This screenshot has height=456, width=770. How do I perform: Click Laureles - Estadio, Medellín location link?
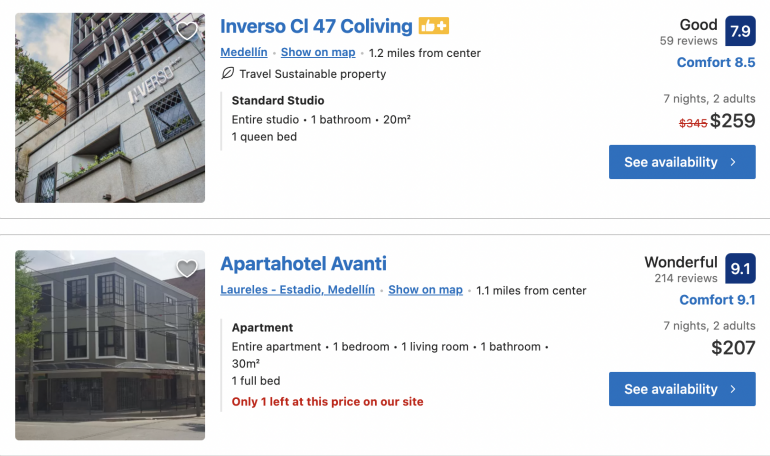pyautogui.click(x=297, y=290)
